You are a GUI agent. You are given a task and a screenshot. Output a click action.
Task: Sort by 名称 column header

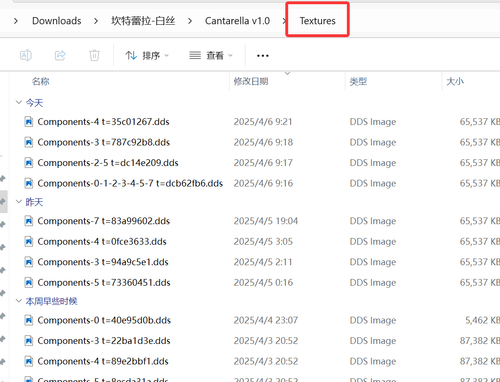tap(41, 81)
